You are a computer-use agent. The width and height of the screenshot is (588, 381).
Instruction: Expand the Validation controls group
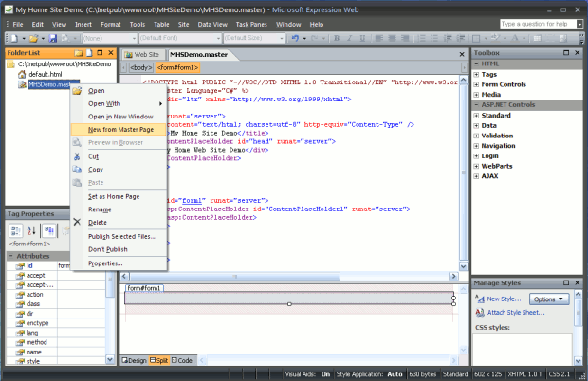(476, 136)
